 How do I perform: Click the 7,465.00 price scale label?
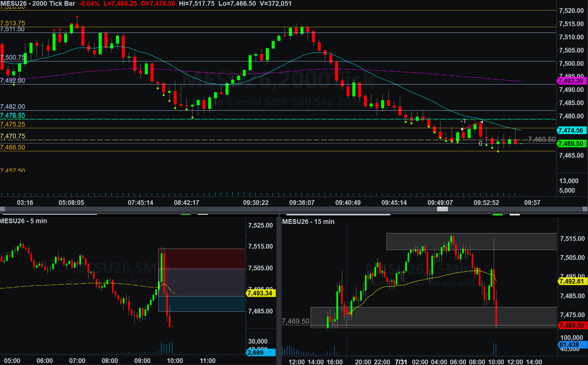coord(571,156)
